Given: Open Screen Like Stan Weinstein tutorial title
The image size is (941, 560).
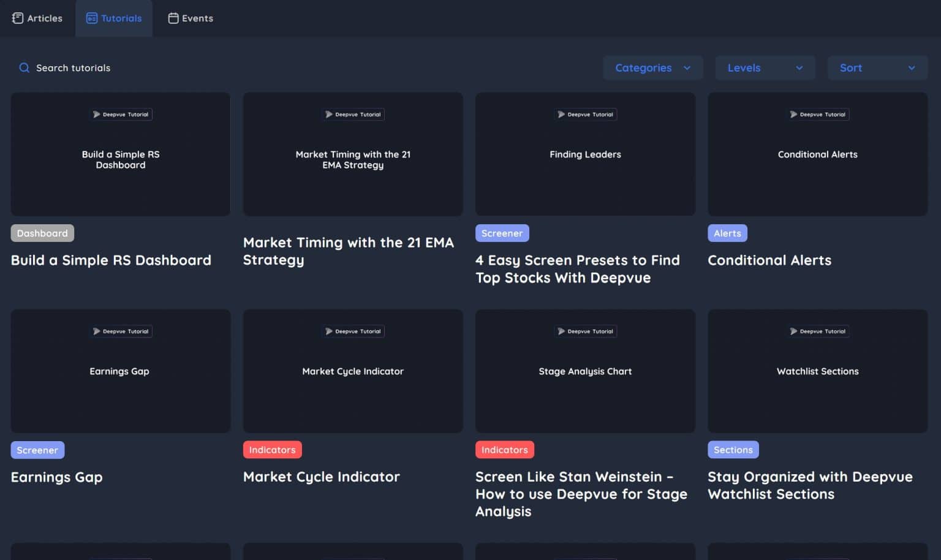Looking at the screenshot, I should [x=581, y=494].
